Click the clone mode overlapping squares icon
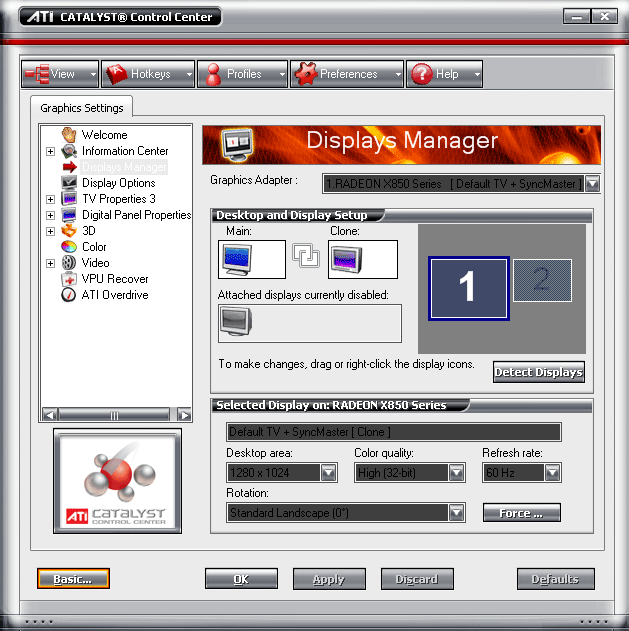 click(x=306, y=256)
